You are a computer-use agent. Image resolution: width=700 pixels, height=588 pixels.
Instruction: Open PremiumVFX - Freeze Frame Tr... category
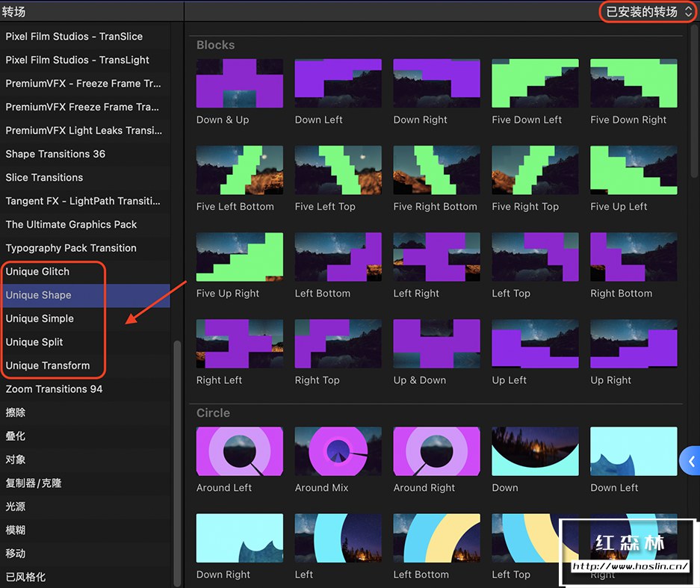click(85, 84)
